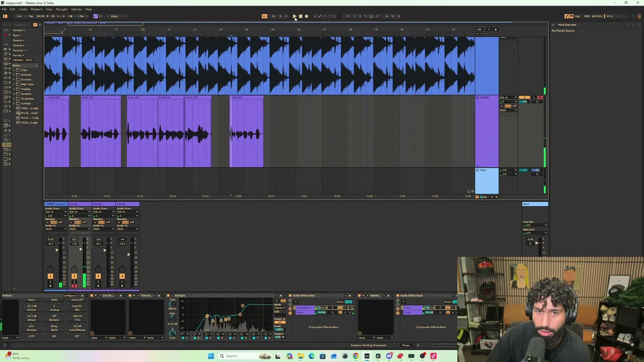
Task: Click the Play button in the transport bar
Action: pos(294,16)
